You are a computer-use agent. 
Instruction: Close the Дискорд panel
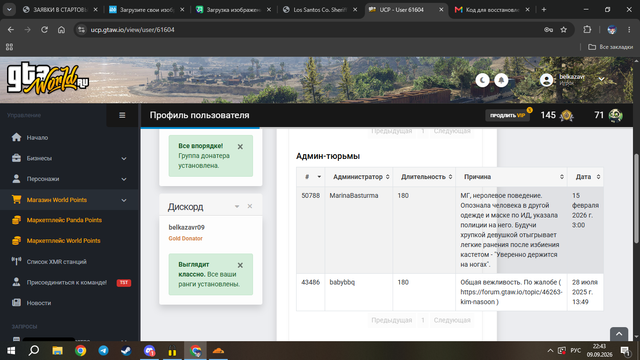click(x=250, y=207)
